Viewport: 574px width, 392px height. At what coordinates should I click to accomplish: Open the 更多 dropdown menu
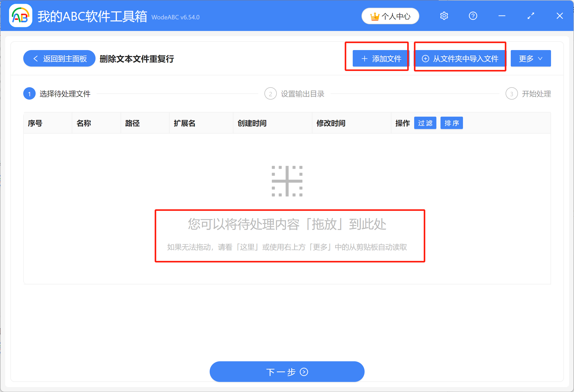pyautogui.click(x=530, y=58)
